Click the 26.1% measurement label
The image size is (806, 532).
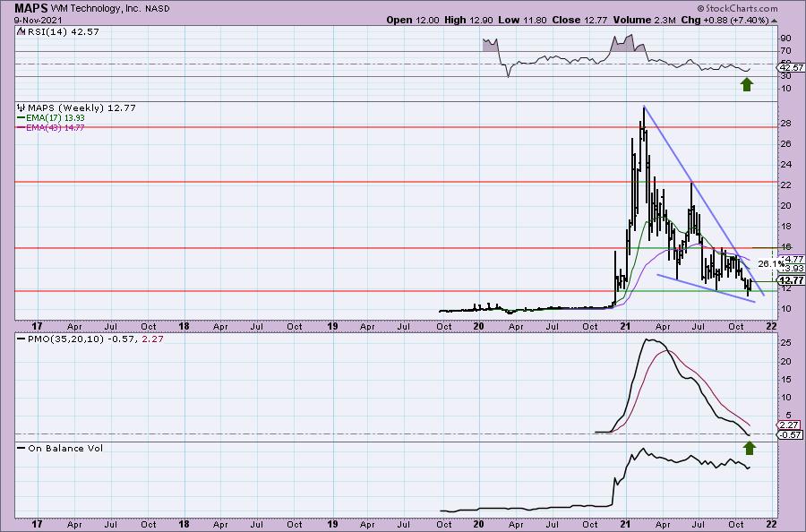[770, 263]
